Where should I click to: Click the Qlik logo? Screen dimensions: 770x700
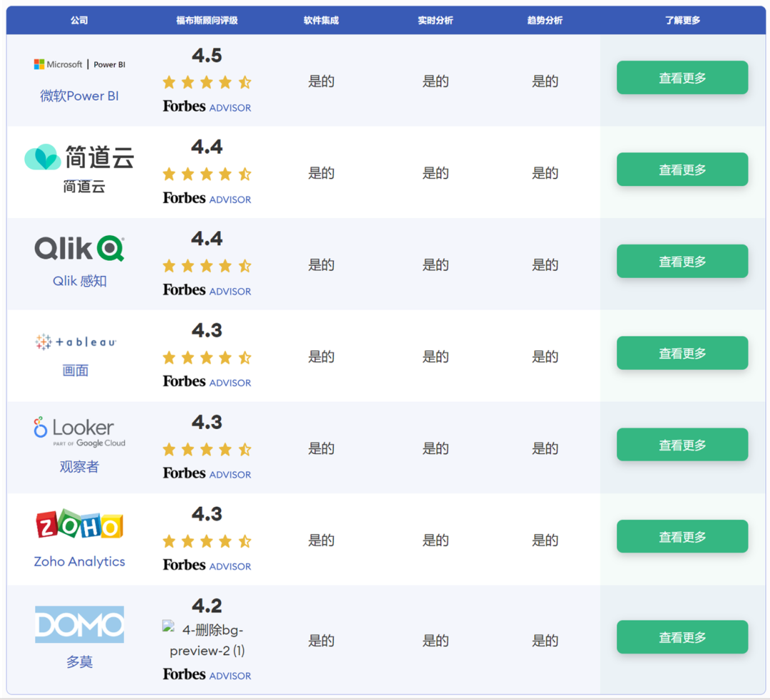click(80, 248)
